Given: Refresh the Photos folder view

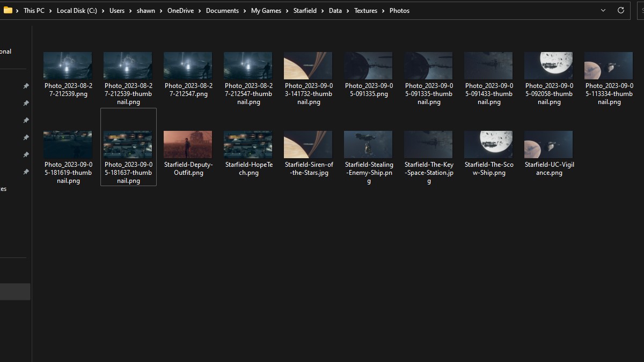Looking at the screenshot, I should (621, 10).
